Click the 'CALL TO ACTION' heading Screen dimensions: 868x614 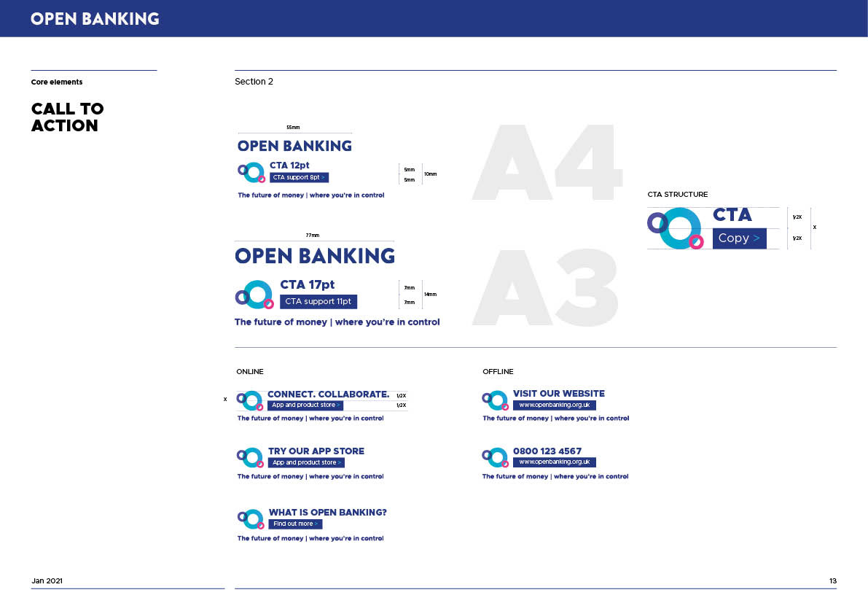point(67,117)
